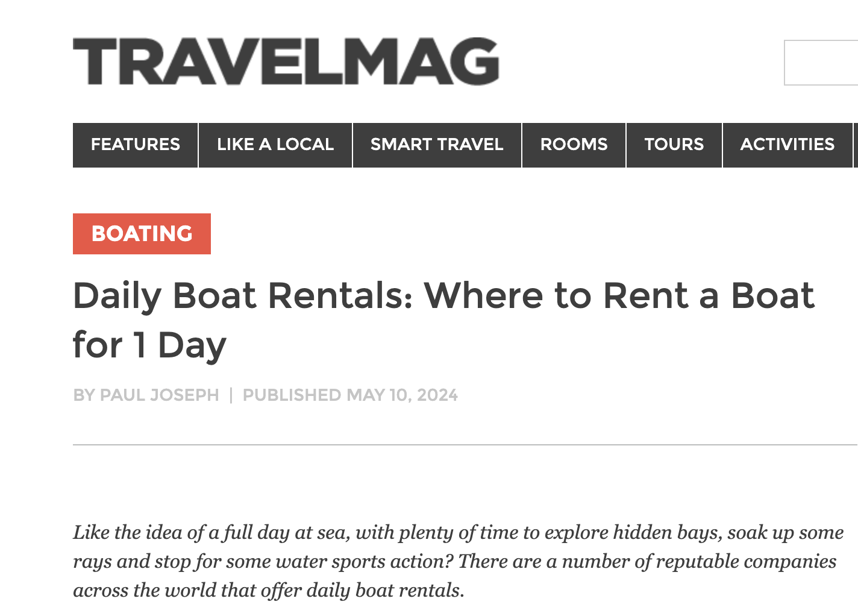Click the 'for 1 Day' headline line
The width and height of the screenshot is (858, 616).
tap(149, 345)
